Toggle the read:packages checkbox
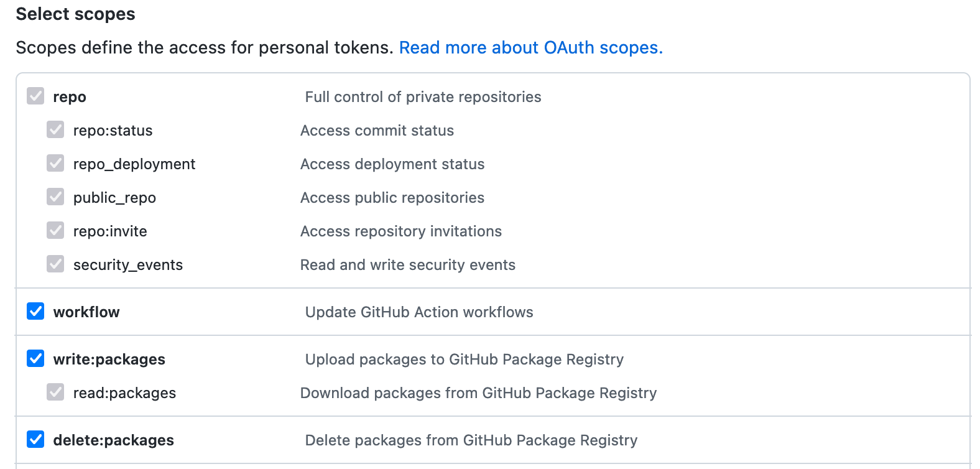Viewport: 980px width, 469px height. tap(55, 392)
